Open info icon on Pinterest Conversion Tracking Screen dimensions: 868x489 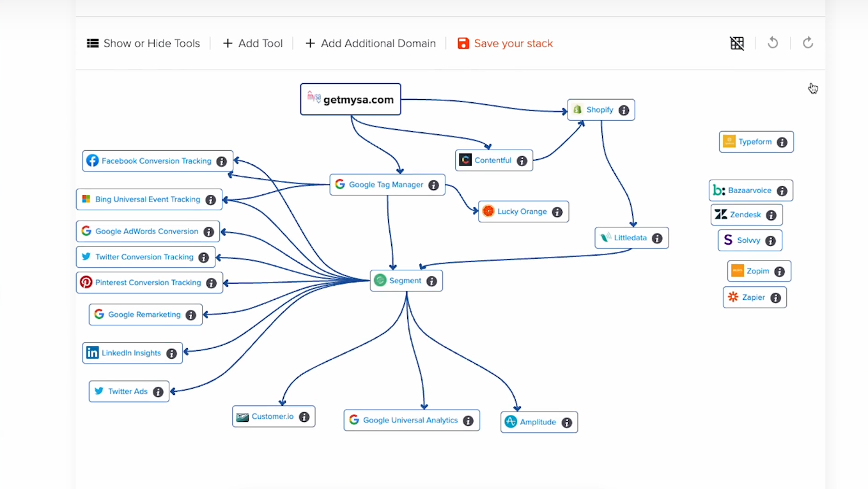[212, 283]
